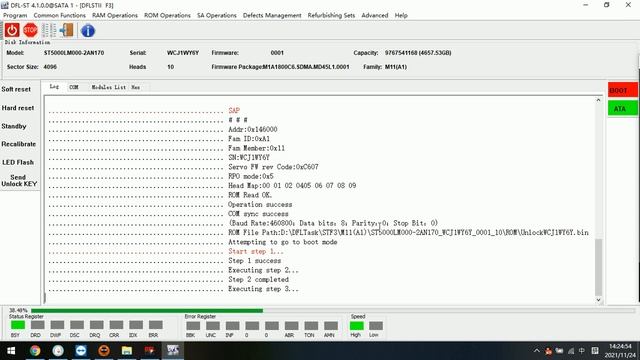Open File Explorer from the taskbar
Viewport: 640px width, 360px height.
(127, 351)
